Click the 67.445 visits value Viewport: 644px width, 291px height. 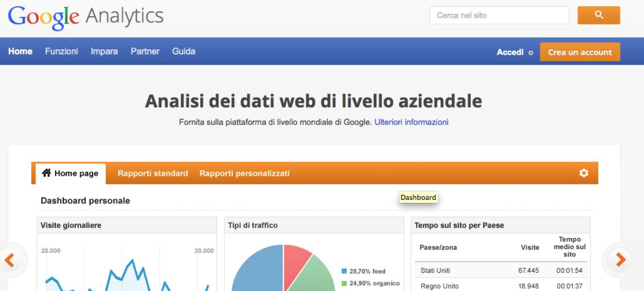pyautogui.click(x=529, y=271)
